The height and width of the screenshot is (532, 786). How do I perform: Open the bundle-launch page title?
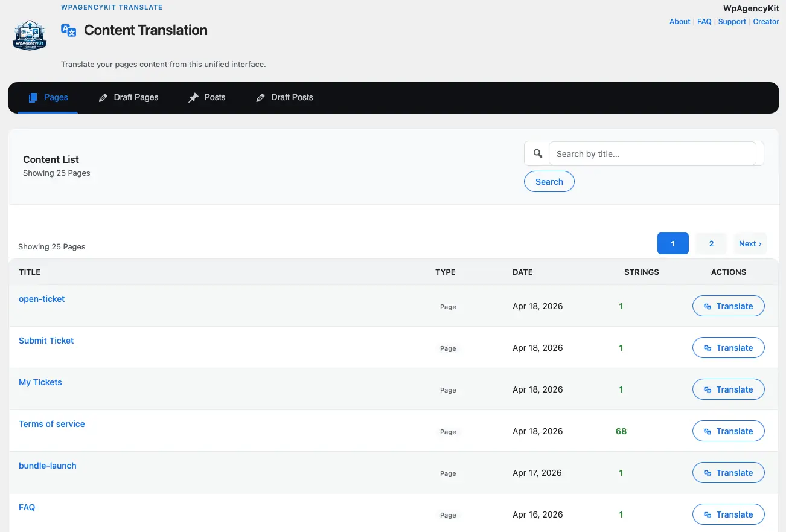click(48, 466)
